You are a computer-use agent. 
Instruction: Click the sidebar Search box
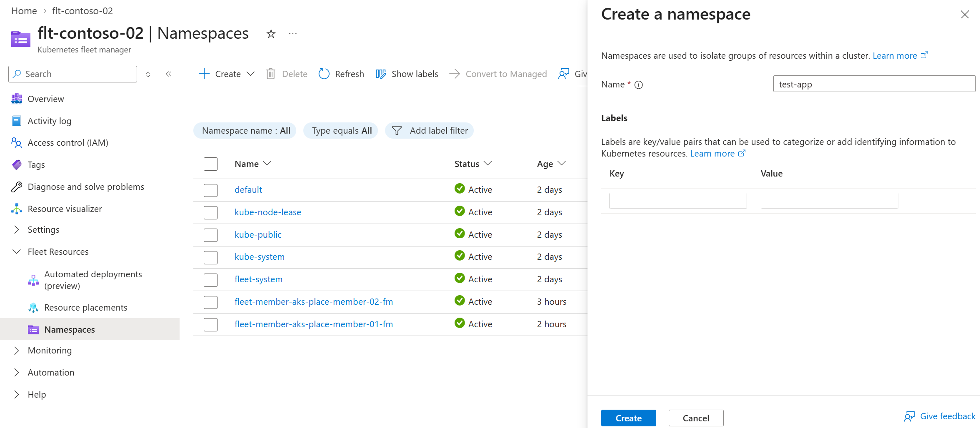point(72,74)
